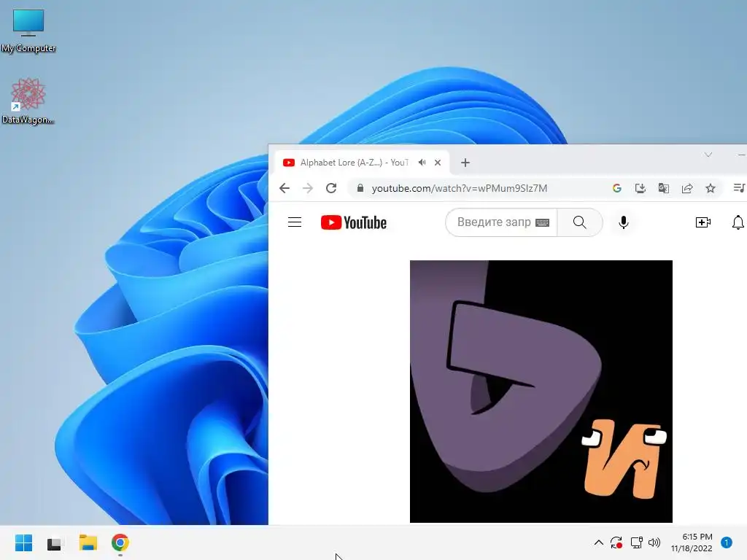The height and width of the screenshot is (560, 747).
Task: Click the install app icon in address bar
Action: [x=640, y=188]
